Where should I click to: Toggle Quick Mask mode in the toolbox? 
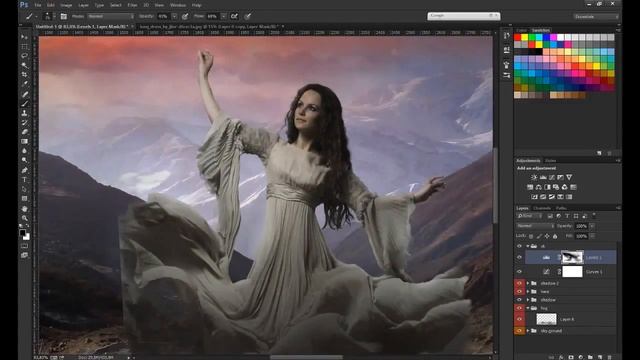[24, 246]
